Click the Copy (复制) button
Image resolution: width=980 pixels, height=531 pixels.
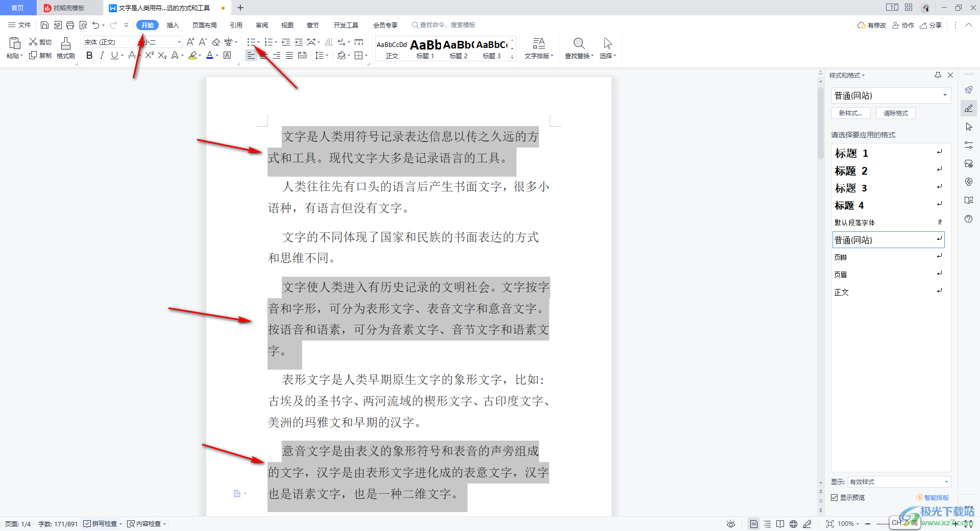click(x=40, y=55)
